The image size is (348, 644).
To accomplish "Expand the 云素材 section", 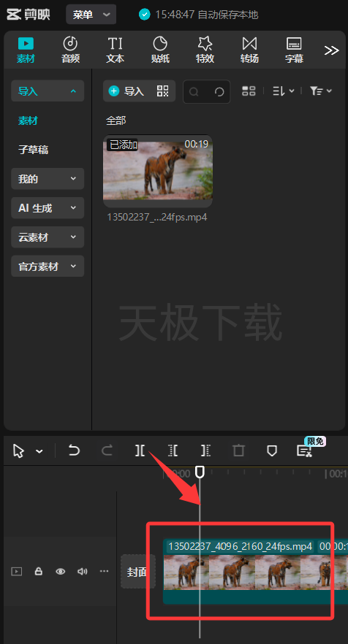I will click(48, 237).
